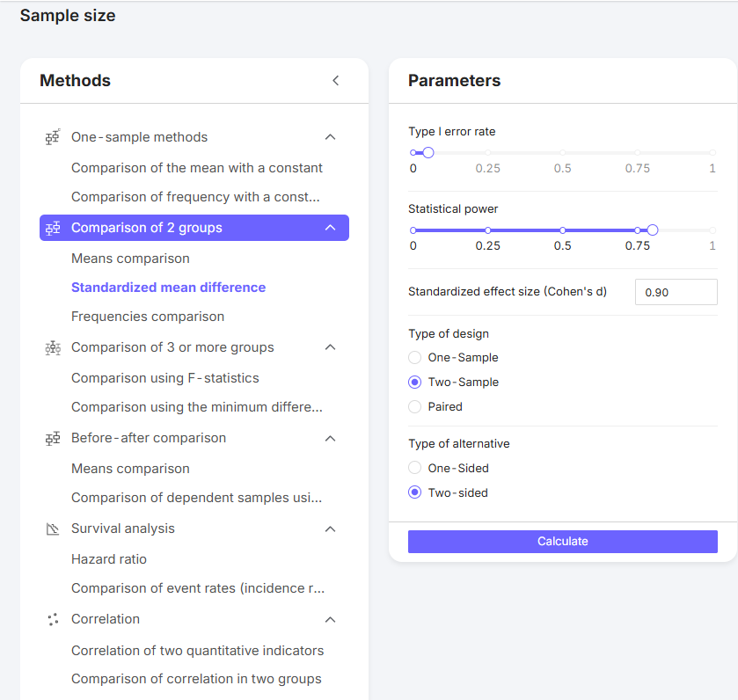This screenshot has width=738, height=700.
Task: Click the Cohen's d effect size field
Action: pos(676,292)
